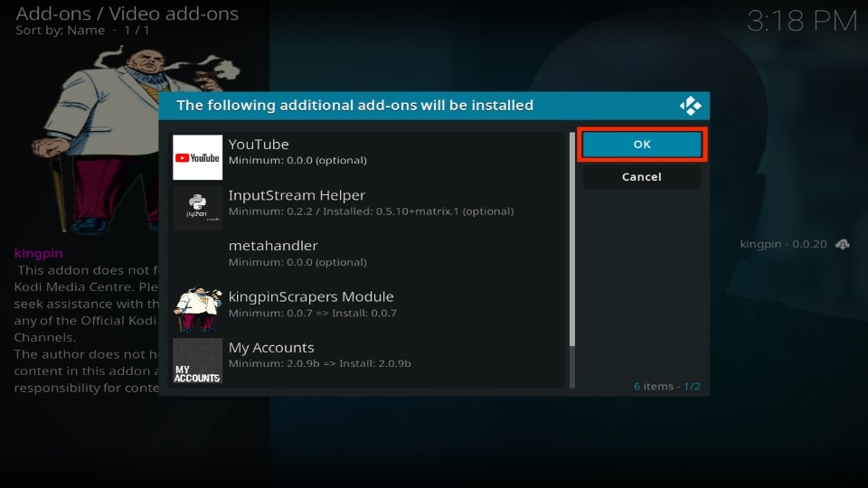This screenshot has width=868, height=488.
Task: Select the My Accounts icon
Action: pos(198,361)
